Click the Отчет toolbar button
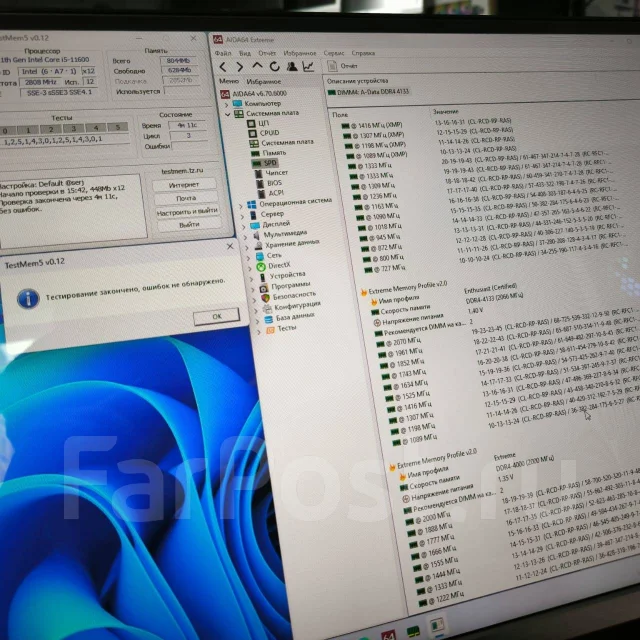The height and width of the screenshot is (640, 640). (x=342, y=66)
